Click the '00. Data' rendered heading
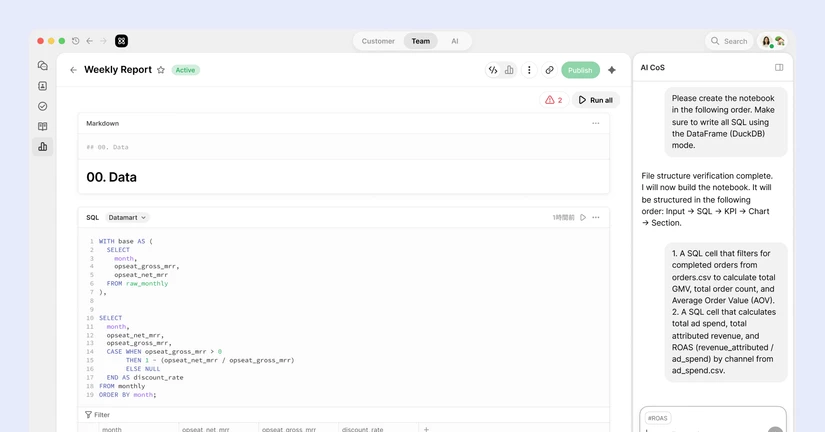825x432 pixels. (112, 177)
